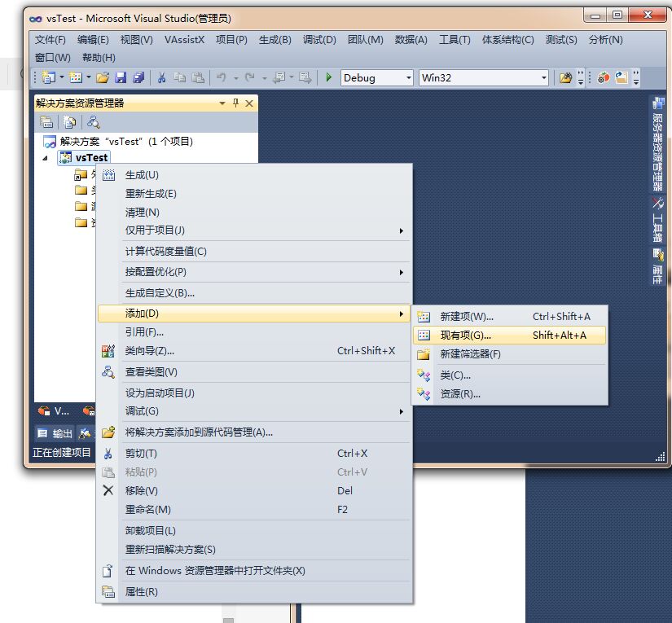
Task: Open the 帮助(H) menu
Action: (99, 58)
